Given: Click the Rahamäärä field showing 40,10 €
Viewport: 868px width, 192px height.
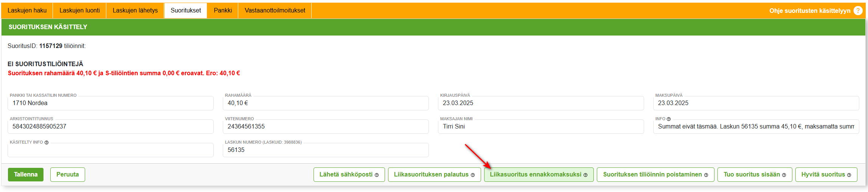Looking at the screenshot, I should pyautogui.click(x=325, y=103).
